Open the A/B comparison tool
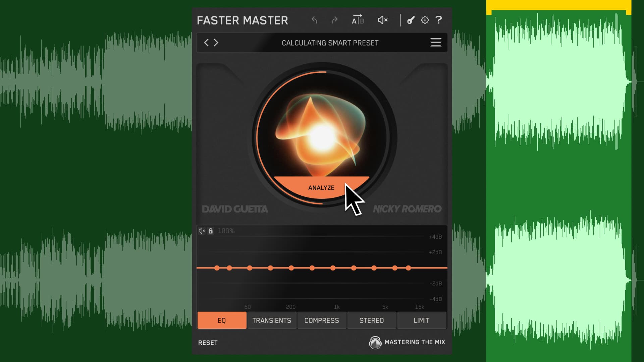644x362 pixels. click(358, 20)
